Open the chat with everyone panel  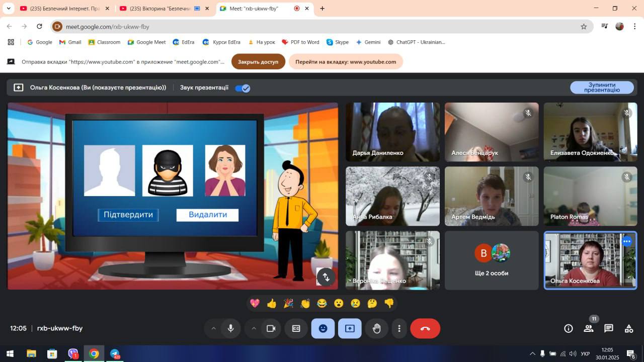(x=609, y=328)
